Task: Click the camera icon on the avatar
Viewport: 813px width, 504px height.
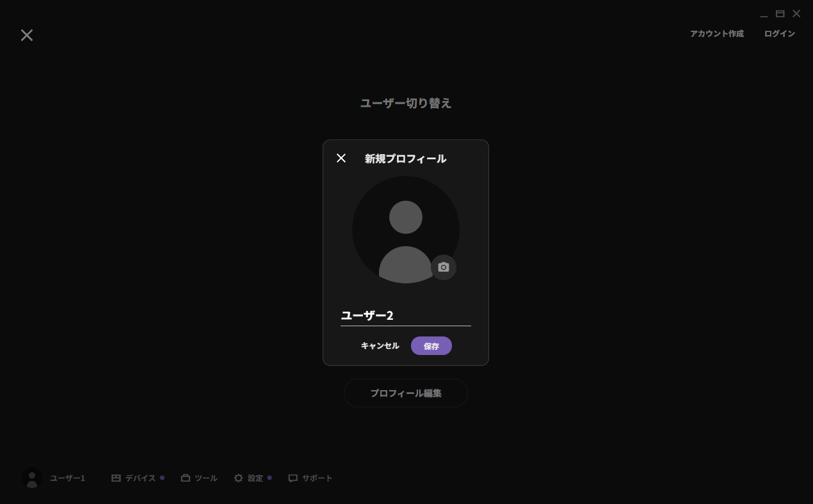Action: [x=444, y=267]
